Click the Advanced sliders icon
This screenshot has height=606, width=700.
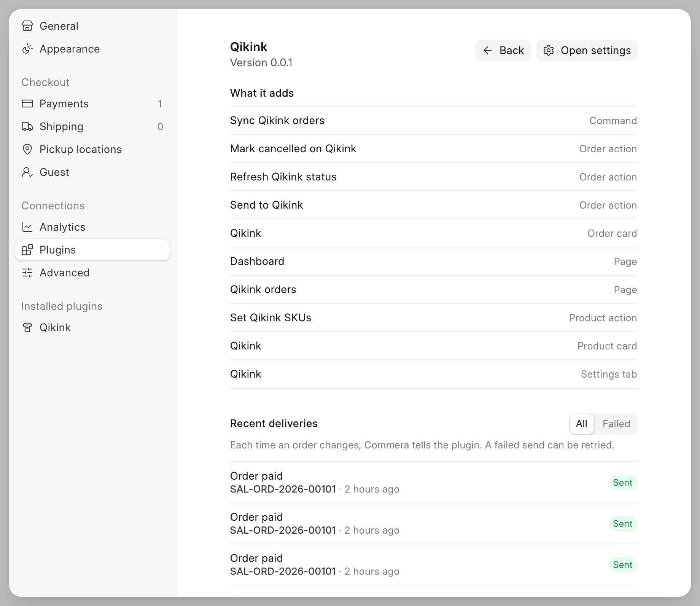tap(27, 273)
